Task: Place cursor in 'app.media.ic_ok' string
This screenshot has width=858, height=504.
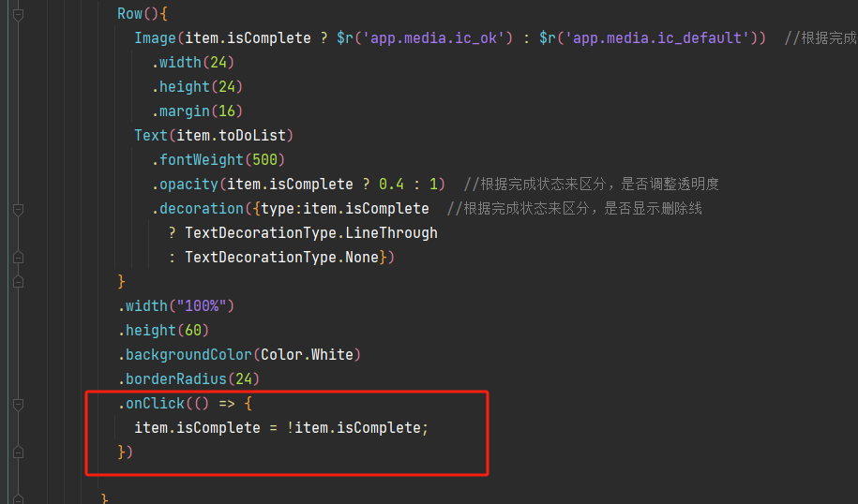Action: click(x=433, y=38)
